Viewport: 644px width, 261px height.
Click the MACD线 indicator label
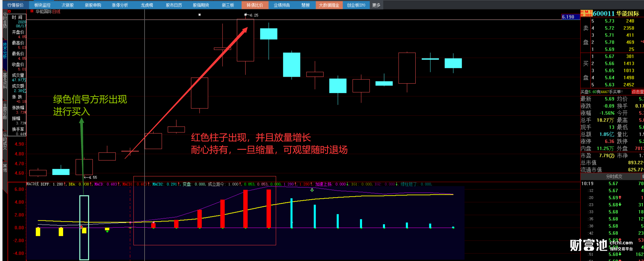click(x=32, y=184)
